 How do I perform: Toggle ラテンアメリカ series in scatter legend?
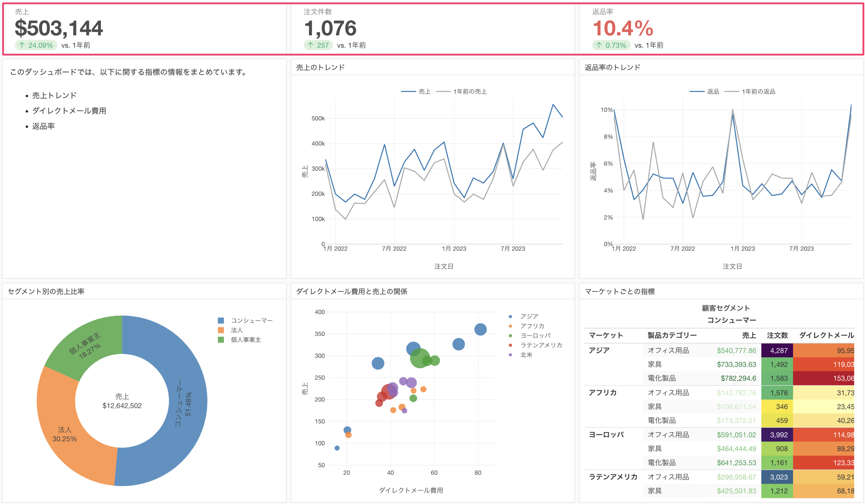click(541, 345)
